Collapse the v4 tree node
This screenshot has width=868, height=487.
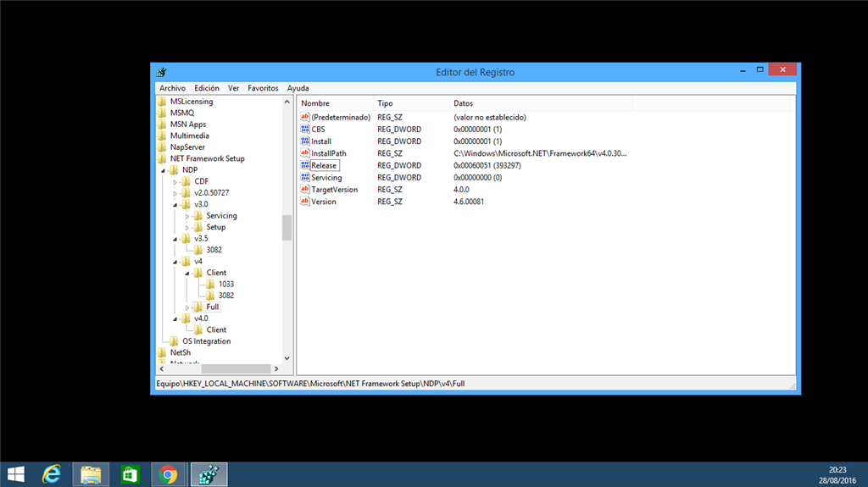(x=175, y=263)
